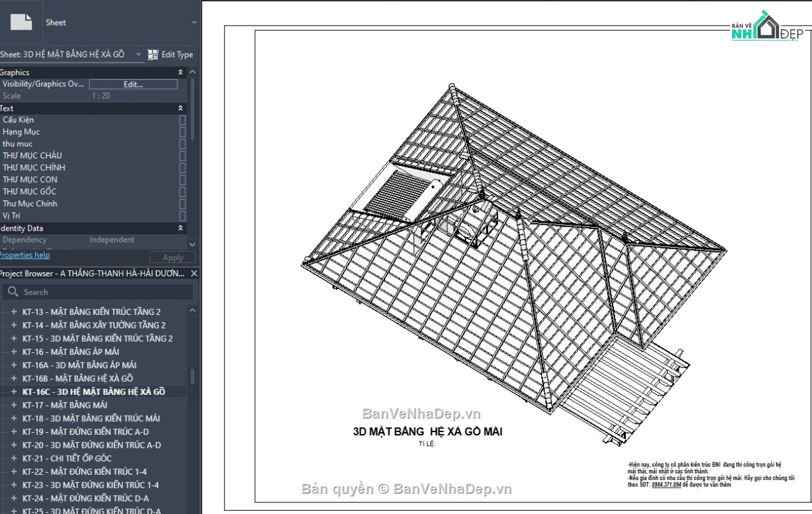This screenshot has width=812, height=514.
Task: Expand the KT-18 sheet node
Action: 14,419
